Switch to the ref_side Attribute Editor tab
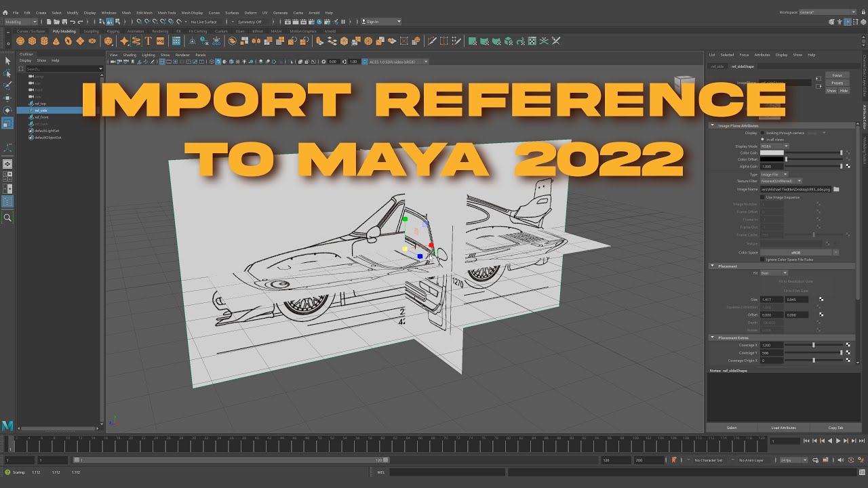Image resolution: width=868 pixels, height=488 pixels. pos(716,66)
